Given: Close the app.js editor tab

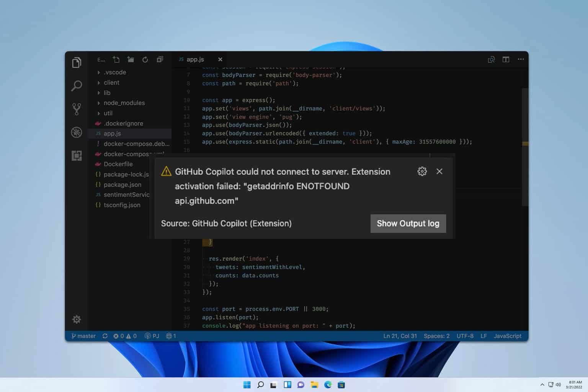Looking at the screenshot, I should 220,59.
